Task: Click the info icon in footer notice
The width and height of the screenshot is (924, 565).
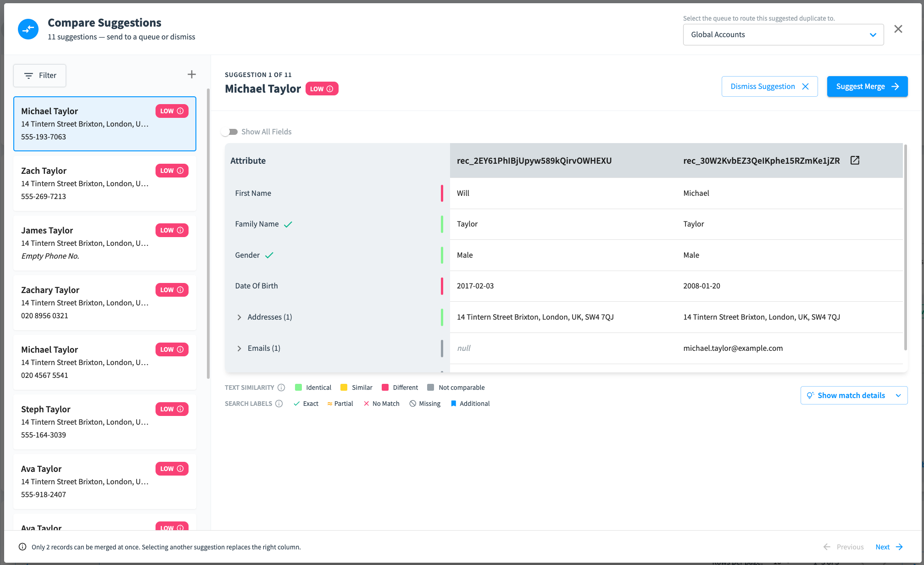Action: 22,547
